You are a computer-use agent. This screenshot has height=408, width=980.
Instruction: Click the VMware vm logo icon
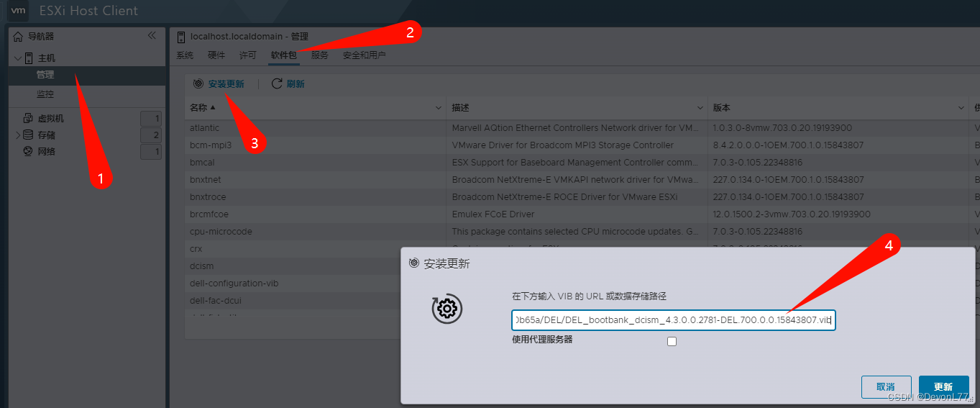pos(19,11)
